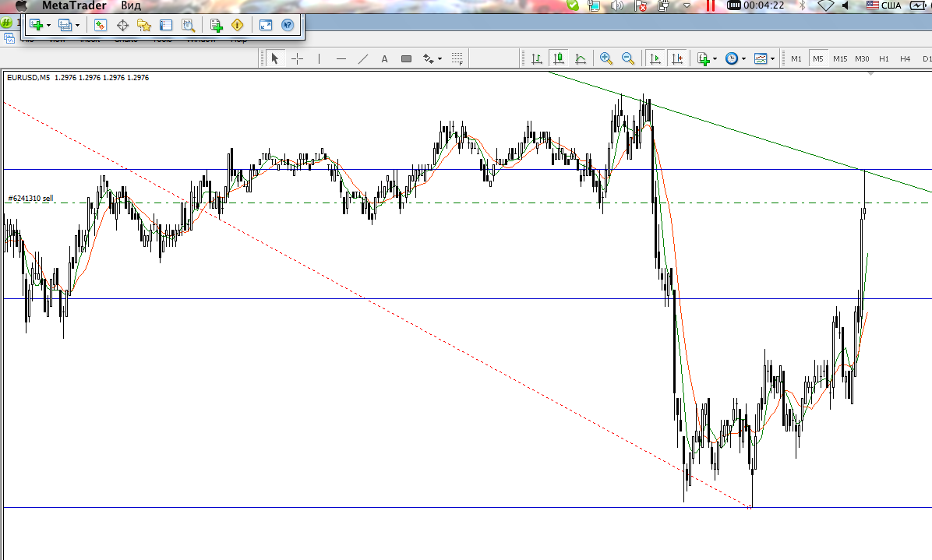Switch chart to full screen mode
The image size is (932, 560).
click(266, 25)
